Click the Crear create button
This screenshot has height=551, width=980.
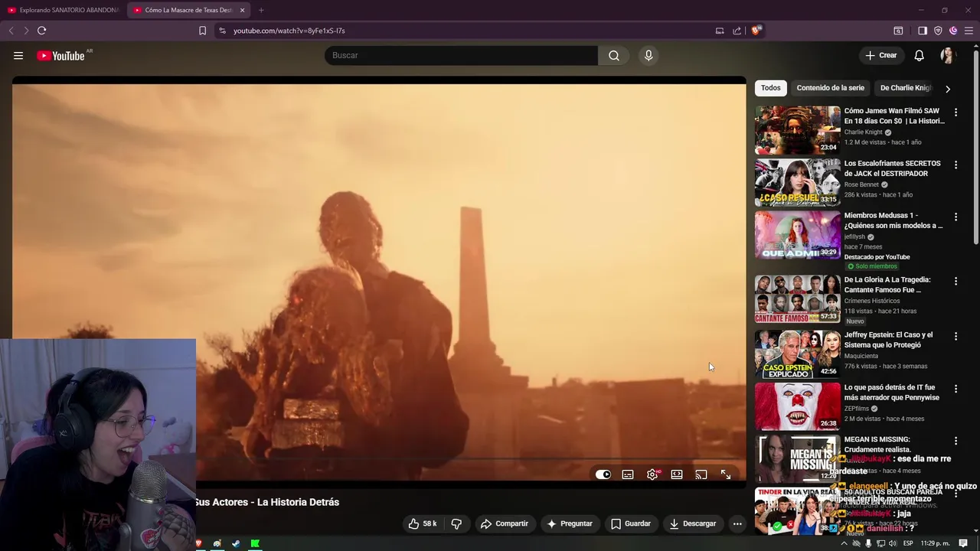pyautogui.click(x=880, y=55)
